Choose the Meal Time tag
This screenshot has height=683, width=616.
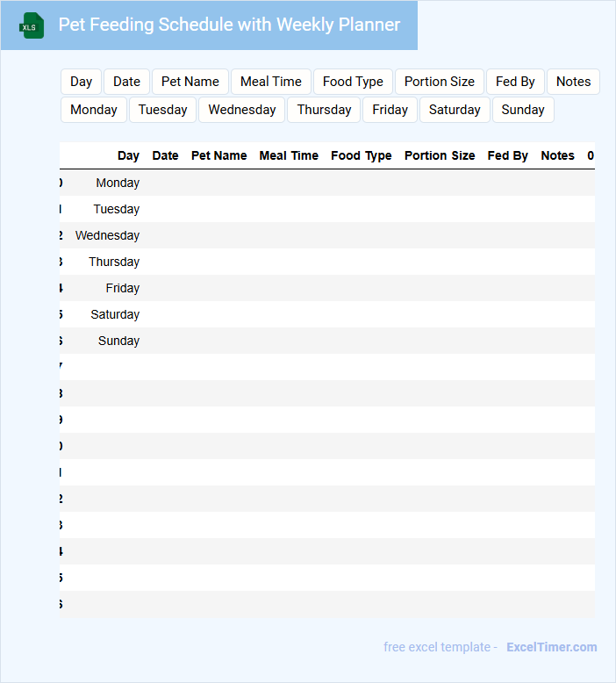click(x=271, y=82)
